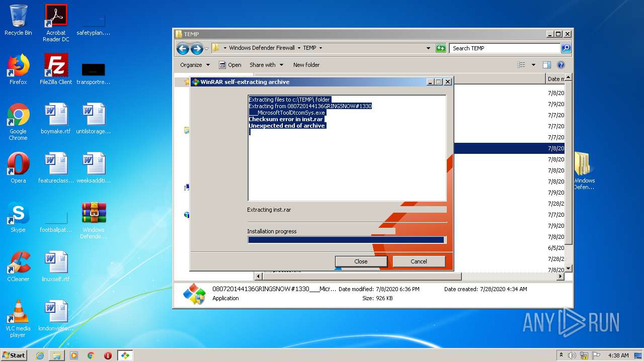This screenshot has height=362, width=644.
Task: Select londonvideo document on desktop
Action: pyautogui.click(x=56, y=316)
